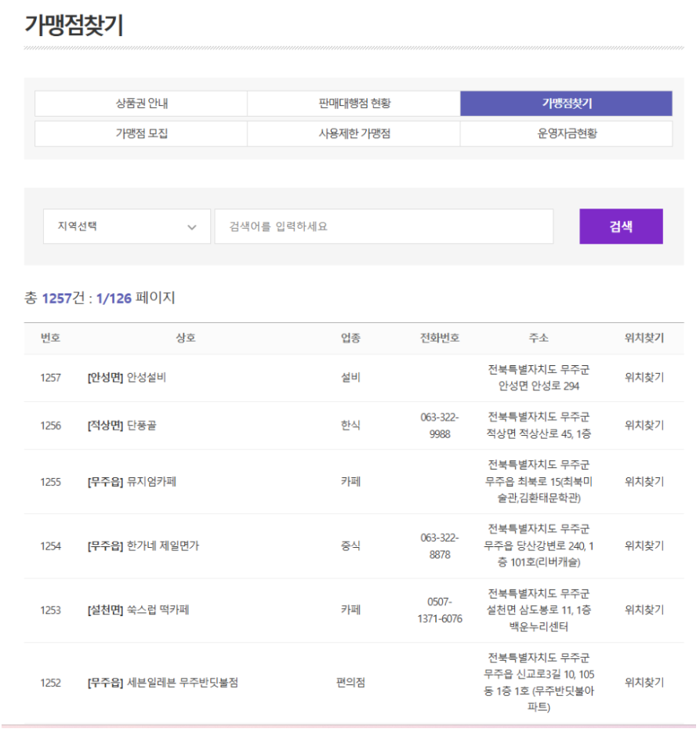Open the 판매대행점 현황 tab
This screenshot has height=736, width=700.
point(354,103)
